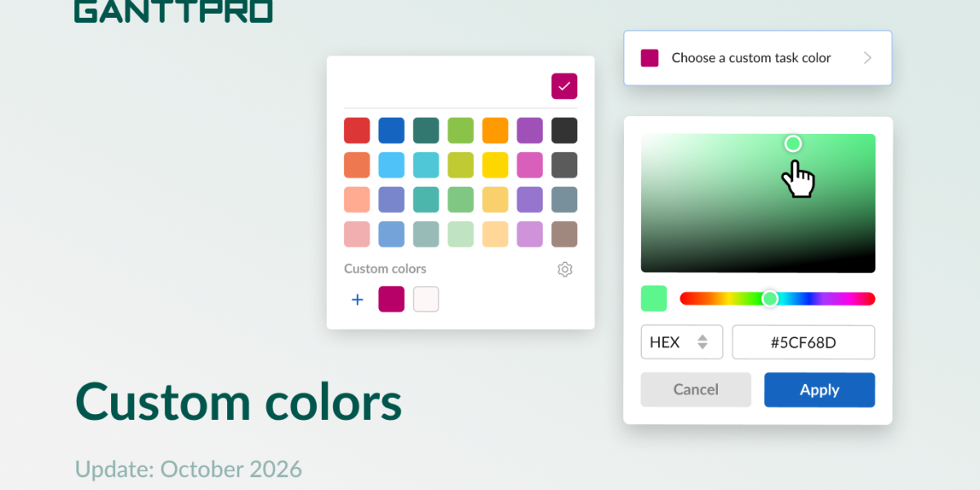
Task: Select the dark gray swatch in second row
Action: [x=564, y=165]
